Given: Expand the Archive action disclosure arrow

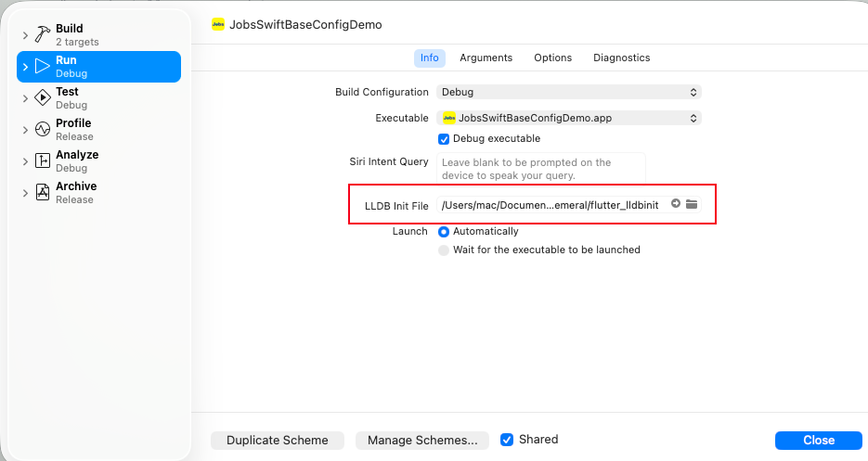Looking at the screenshot, I should (25, 193).
